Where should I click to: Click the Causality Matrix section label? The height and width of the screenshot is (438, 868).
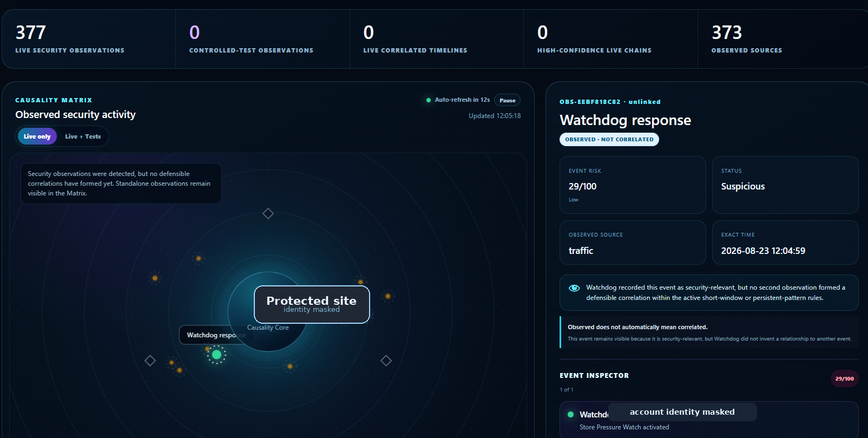click(54, 100)
